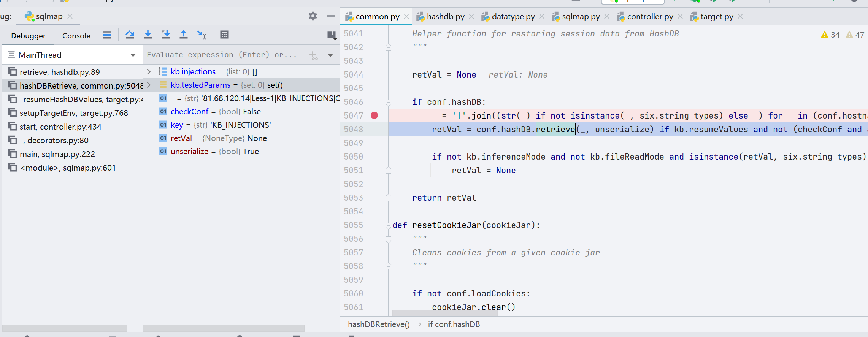
Task: Collapse resetCookieJar function fold at 5055
Action: tap(388, 225)
